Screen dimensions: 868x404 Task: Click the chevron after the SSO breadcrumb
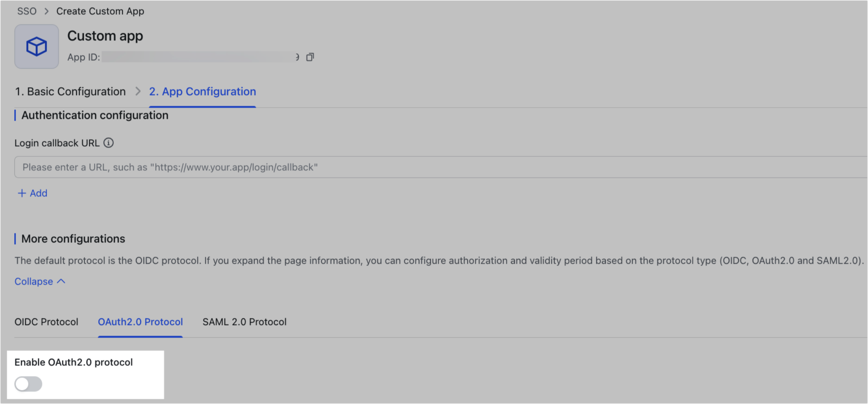tap(46, 11)
